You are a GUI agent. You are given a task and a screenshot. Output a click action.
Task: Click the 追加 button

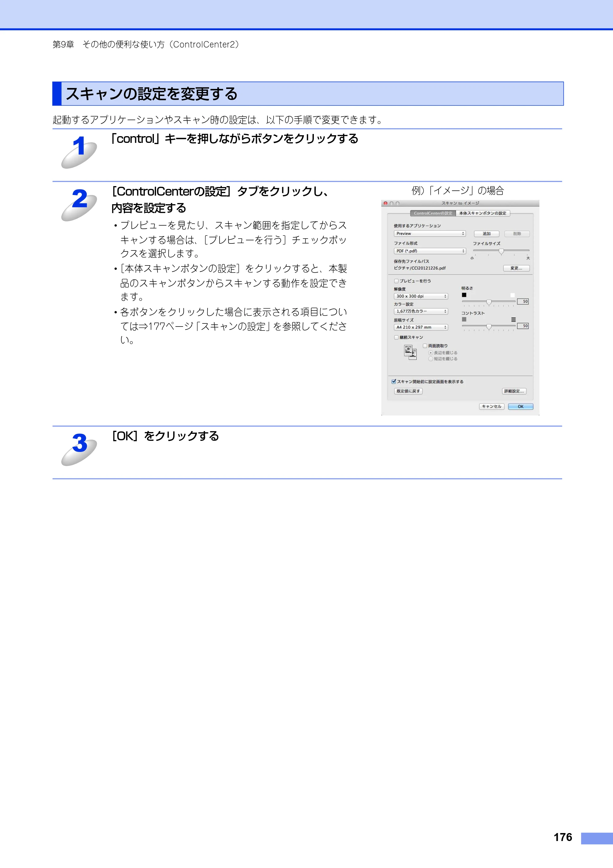point(487,234)
